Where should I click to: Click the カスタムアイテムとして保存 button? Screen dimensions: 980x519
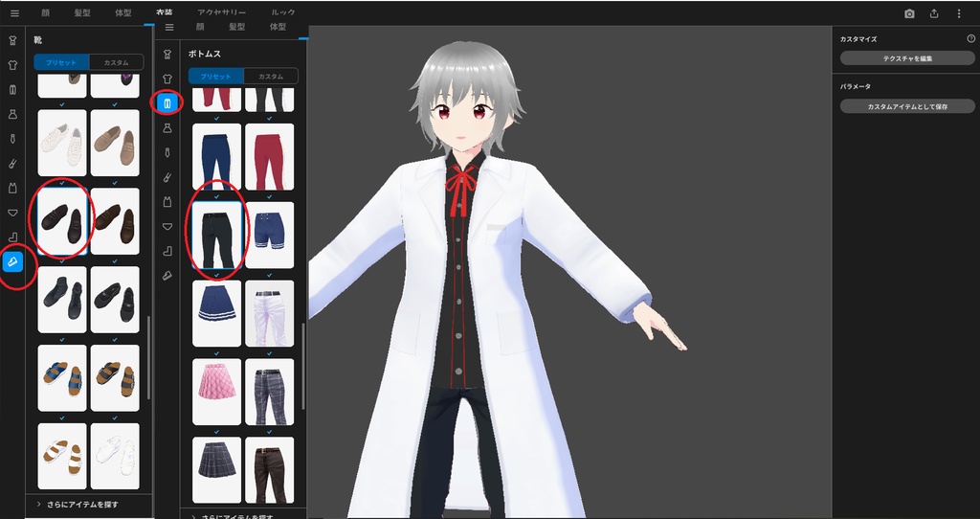(x=907, y=106)
